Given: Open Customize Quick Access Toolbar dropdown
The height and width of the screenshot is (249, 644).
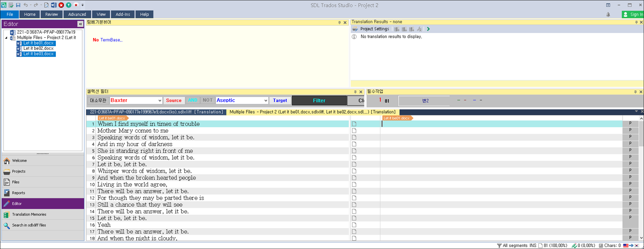Looking at the screenshot, I should tap(83, 5).
